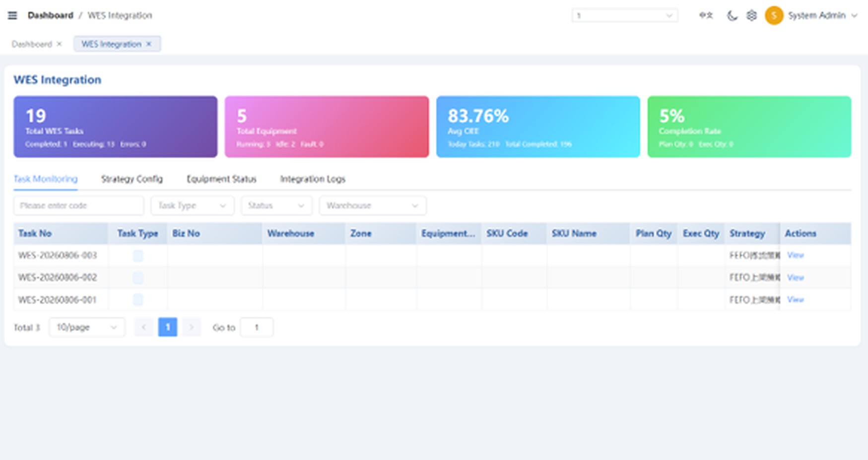868x460 pixels.
Task: Click the Go to page number field
Action: pyautogui.click(x=257, y=327)
